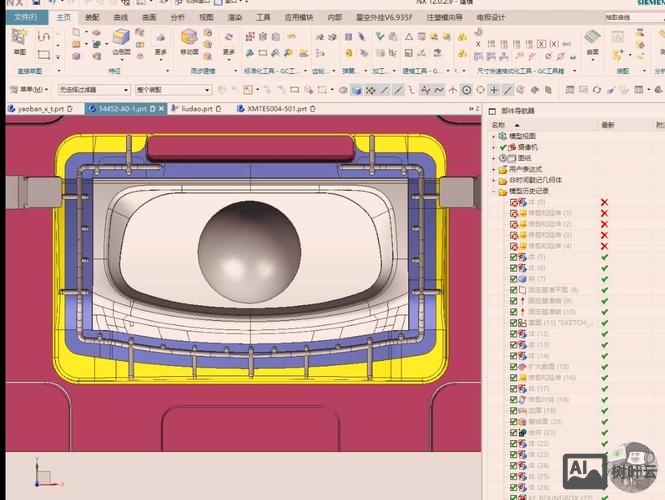Toggle checkbox for 修剪和延伸 (1) feature
Image resolution: width=665 pixels, height=500 pixels.
[514, 213]
